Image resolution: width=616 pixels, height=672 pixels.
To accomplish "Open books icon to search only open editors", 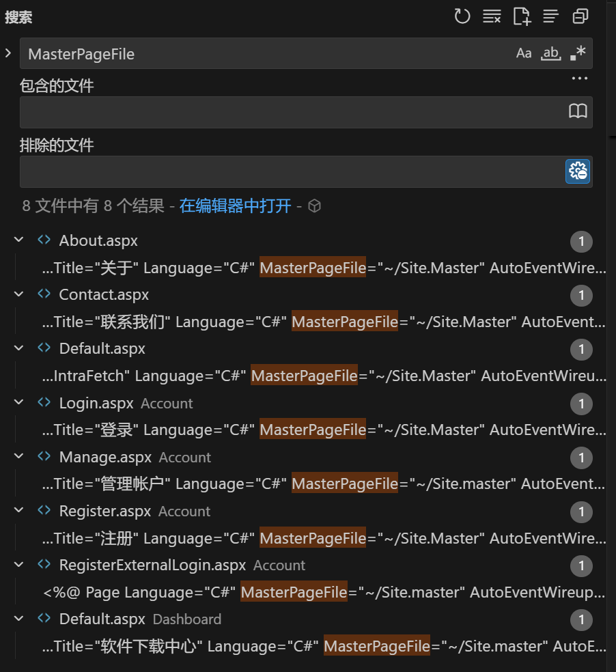I will [578, 111].
